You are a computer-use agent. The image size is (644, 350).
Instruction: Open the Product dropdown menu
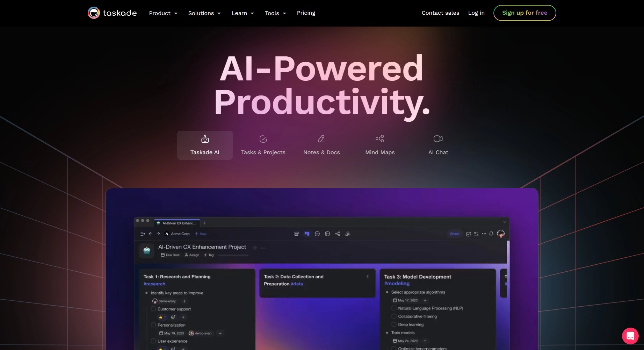pos(163,13)
